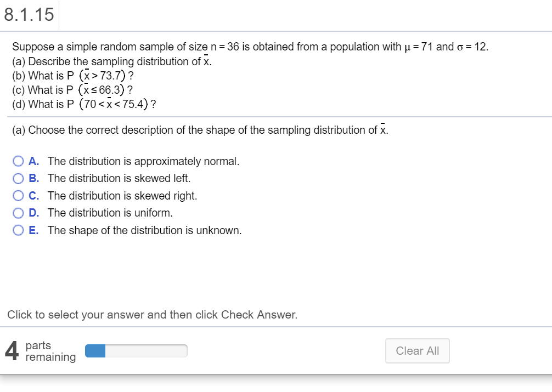Select option E, shape of distribution is unknown
The height and width of the screenshot is (392, 552).
pyautogui.click(x=18, y=230)
